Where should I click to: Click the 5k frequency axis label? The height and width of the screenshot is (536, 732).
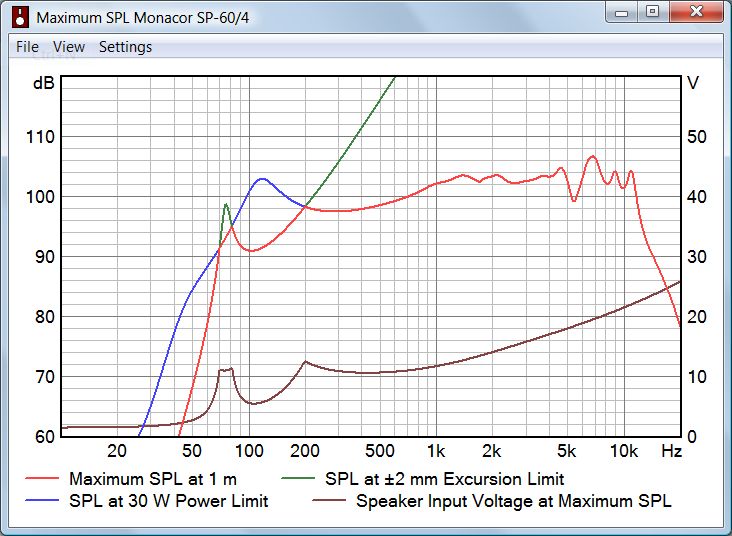(x=566, y=451)
